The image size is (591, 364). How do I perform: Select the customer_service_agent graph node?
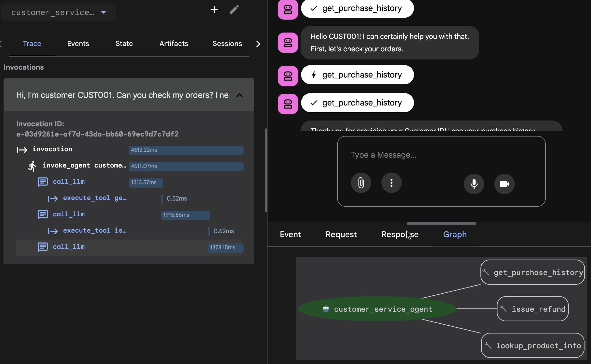pos(377,309)
